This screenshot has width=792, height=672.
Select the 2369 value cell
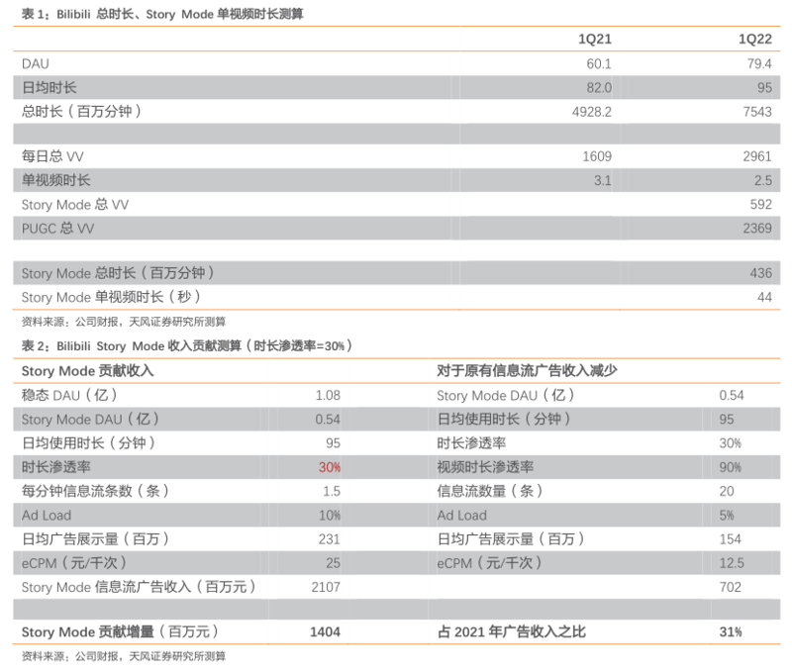tap(755, 228)
